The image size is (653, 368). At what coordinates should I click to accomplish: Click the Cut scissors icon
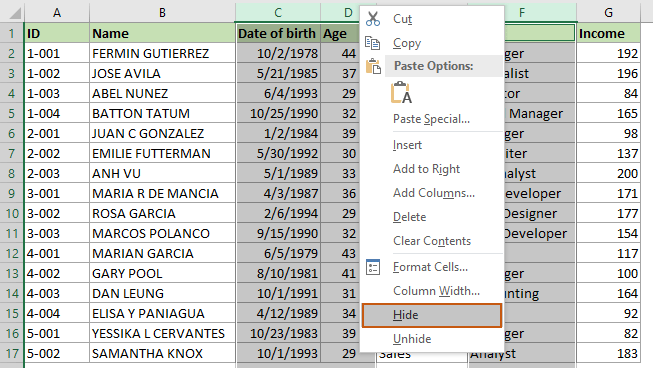coord(373,19)
